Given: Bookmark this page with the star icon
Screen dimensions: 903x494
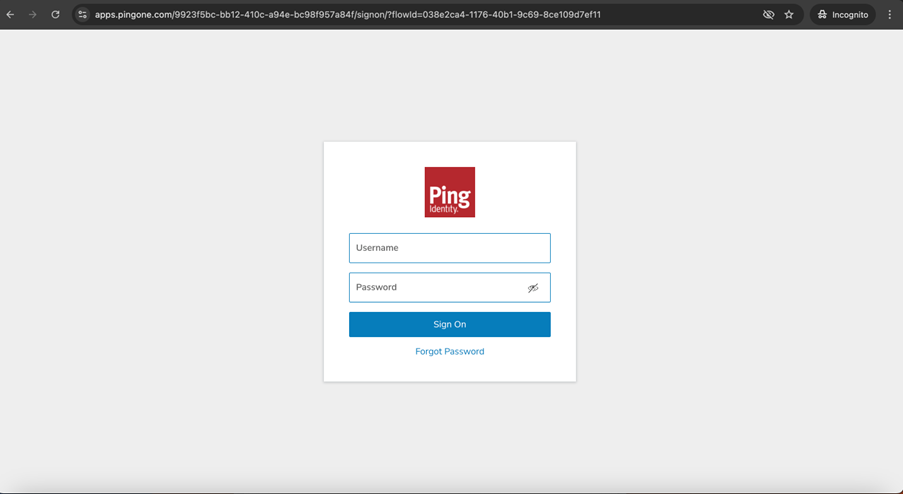Looking at the screenshot, I should coord(789,15).
